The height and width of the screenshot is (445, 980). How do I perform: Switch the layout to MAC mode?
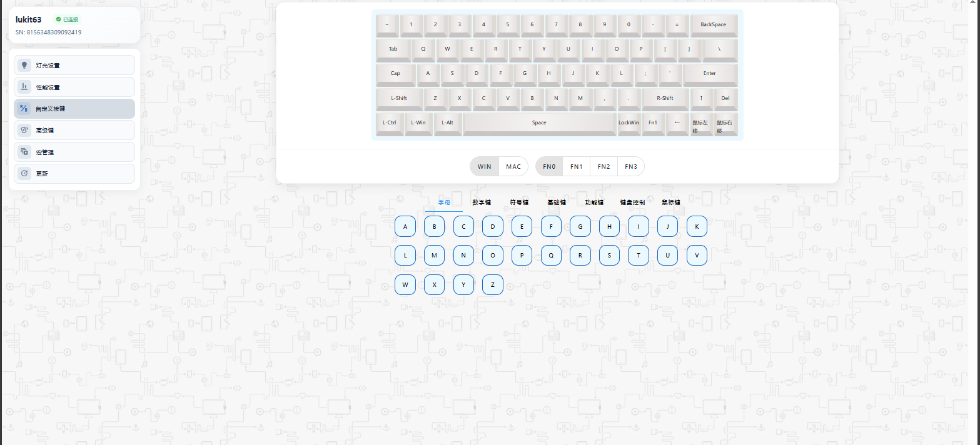[x=513, y=166]
